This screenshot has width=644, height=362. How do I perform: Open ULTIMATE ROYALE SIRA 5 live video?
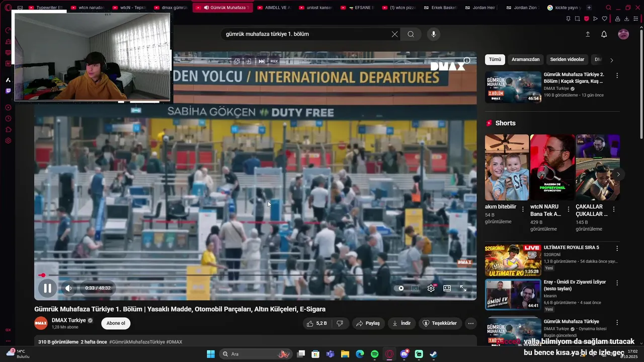(x=513, y=260)
